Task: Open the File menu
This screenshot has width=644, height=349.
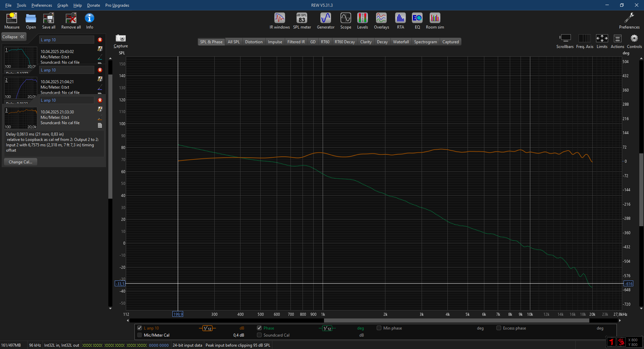Action: coord(8,5)
